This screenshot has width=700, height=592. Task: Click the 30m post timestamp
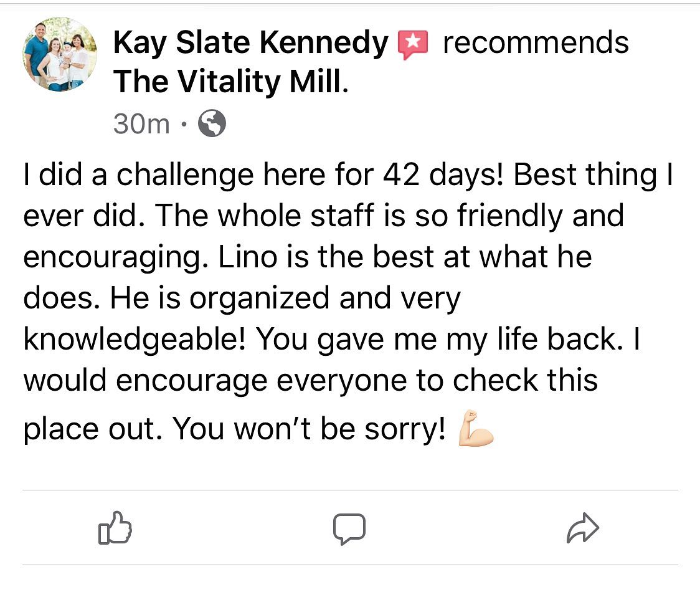coord(141,124)
